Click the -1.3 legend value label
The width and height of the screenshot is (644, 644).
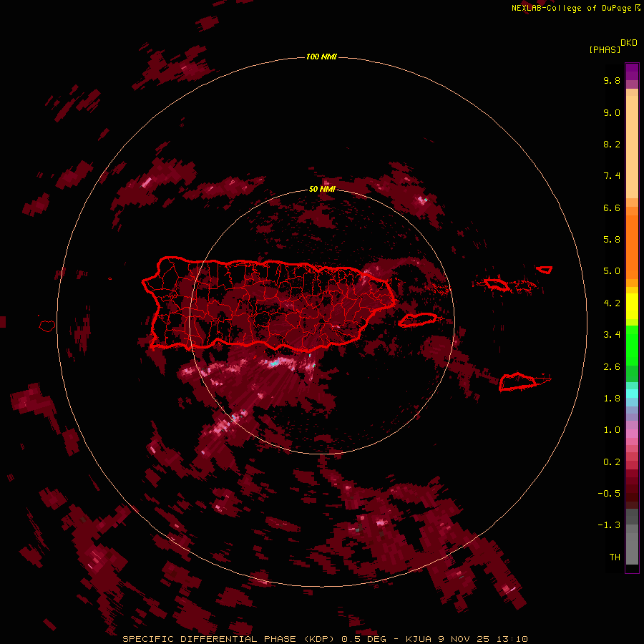(609, 525)
